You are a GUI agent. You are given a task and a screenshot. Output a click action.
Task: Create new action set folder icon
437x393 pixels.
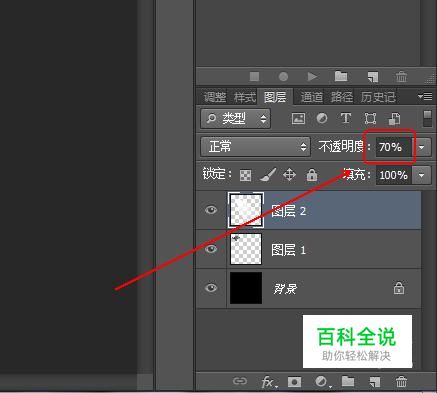(x=341, y=76)
